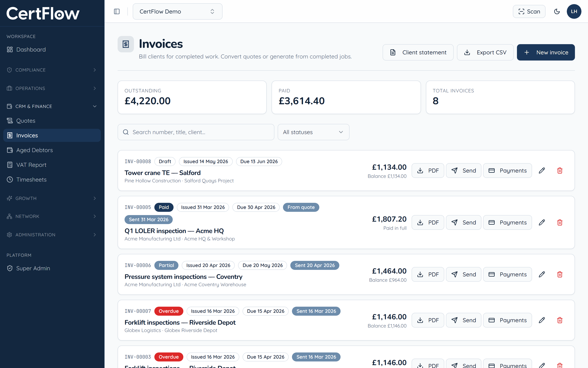The height and width of the screenshot is (368, 588).
Task: Click the invoice search field
Action: point(196,132)
